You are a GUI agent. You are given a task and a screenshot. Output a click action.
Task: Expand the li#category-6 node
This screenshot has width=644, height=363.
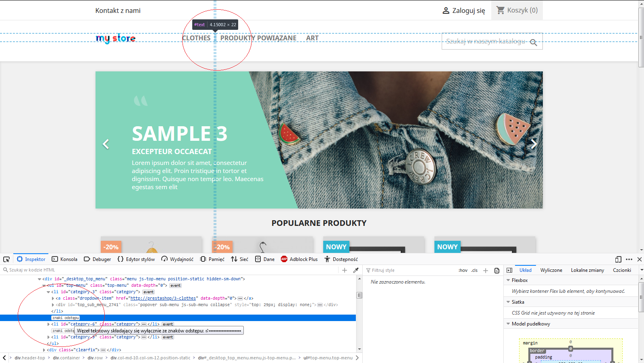48,324
